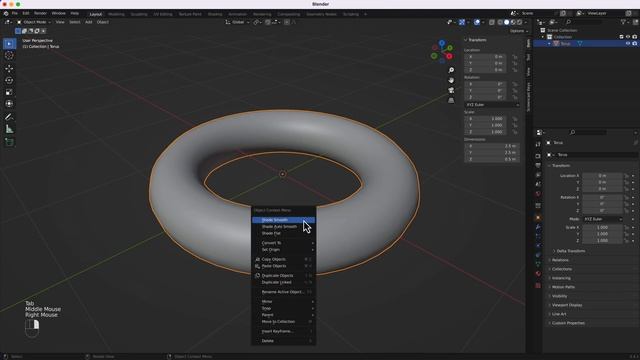
Task: Click Location X field in sidebar
Action: pos(485,57)
